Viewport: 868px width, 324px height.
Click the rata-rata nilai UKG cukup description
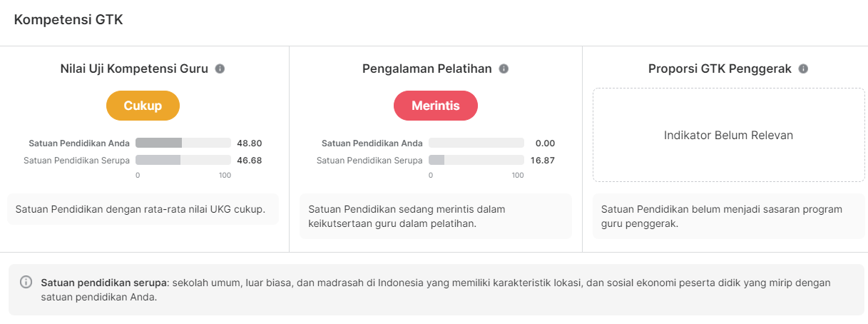coord(140,209)
